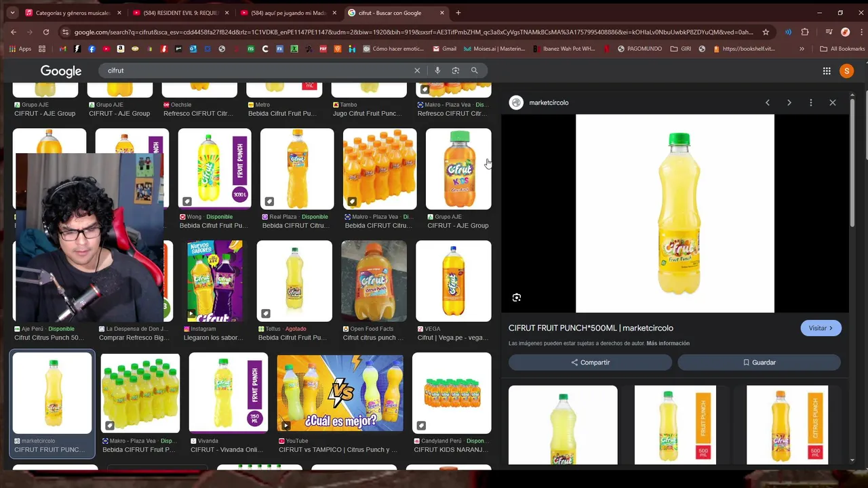Switch to aquí pe jugando YouTube tab
868x488 pixels.
point(289,13)
